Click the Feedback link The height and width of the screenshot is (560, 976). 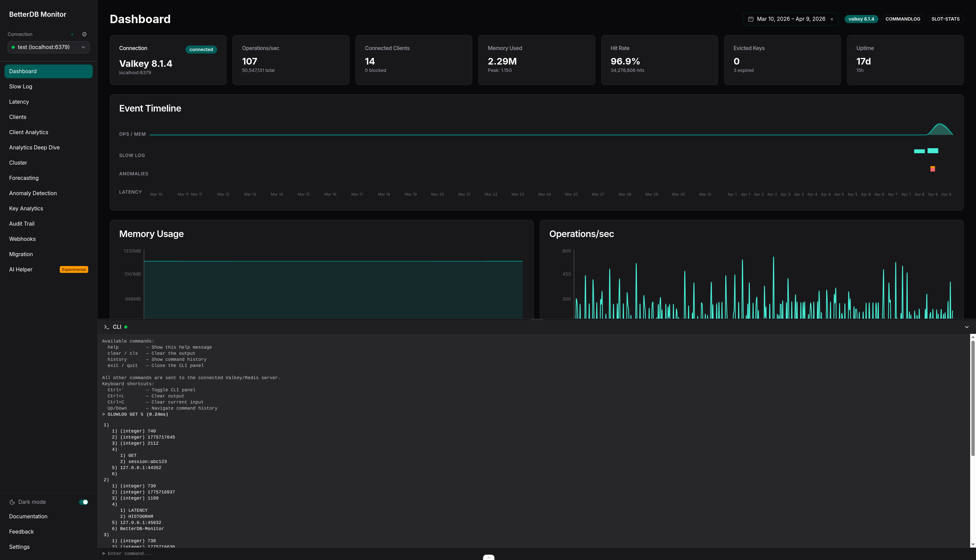[21, 532]
